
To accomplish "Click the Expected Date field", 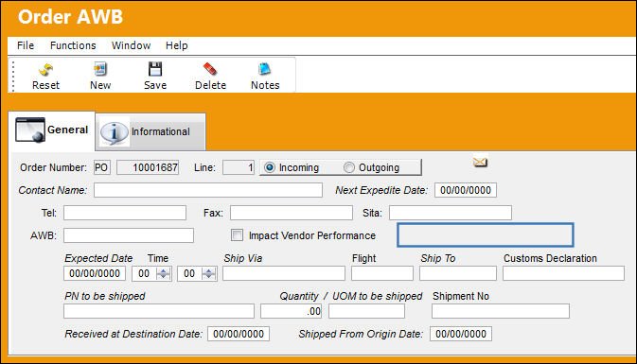I will (95, 273).
